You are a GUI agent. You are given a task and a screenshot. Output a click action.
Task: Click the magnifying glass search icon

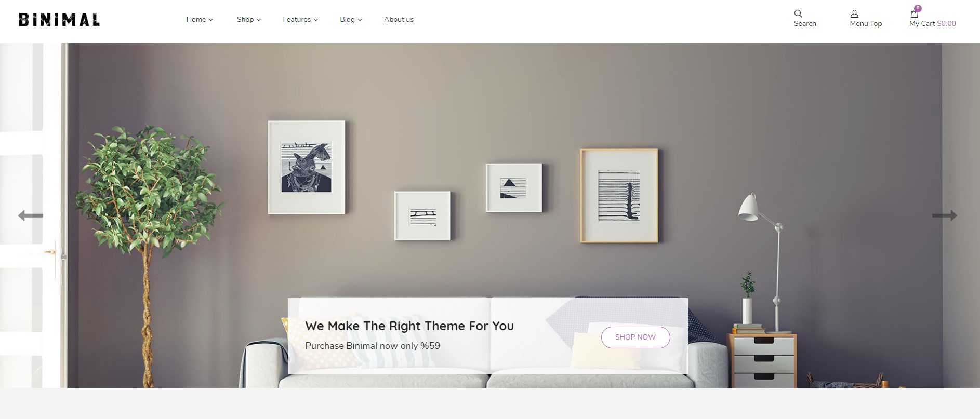tap(798, 13)
